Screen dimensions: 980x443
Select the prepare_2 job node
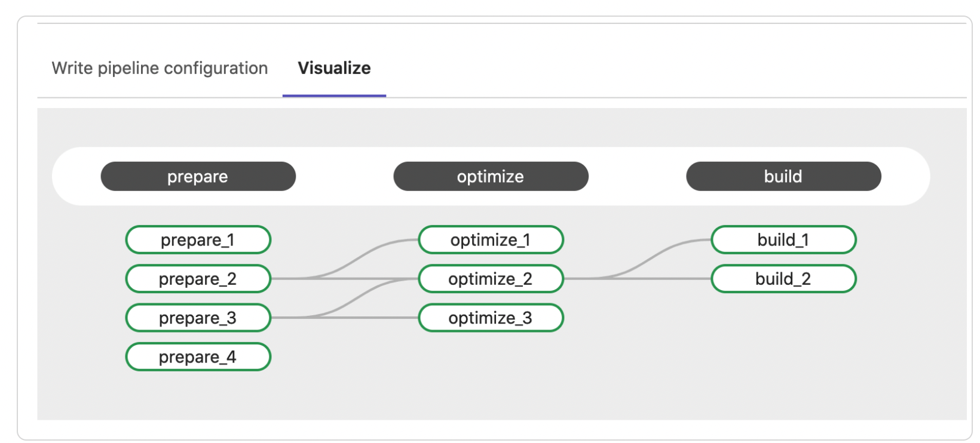198,279
